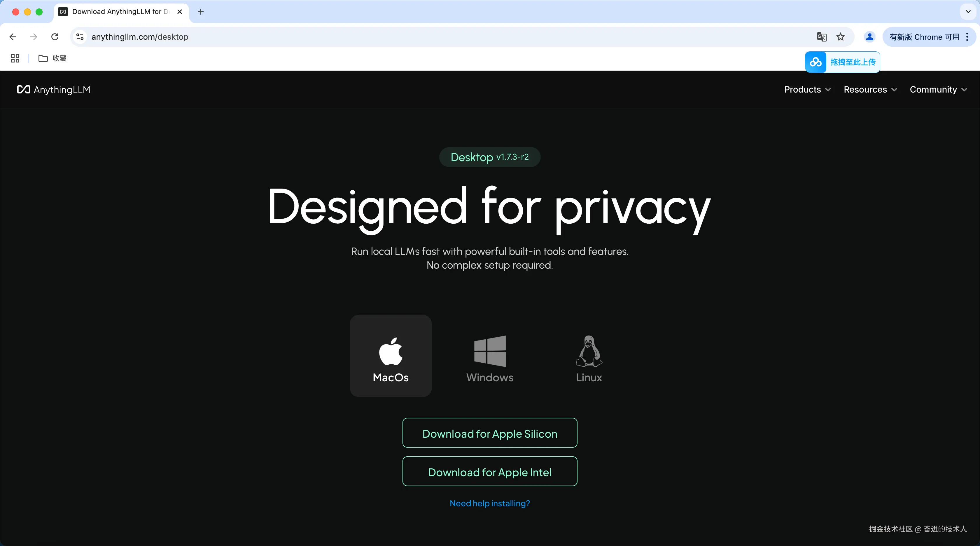Open Need help installing link

(x=490, y=503)
